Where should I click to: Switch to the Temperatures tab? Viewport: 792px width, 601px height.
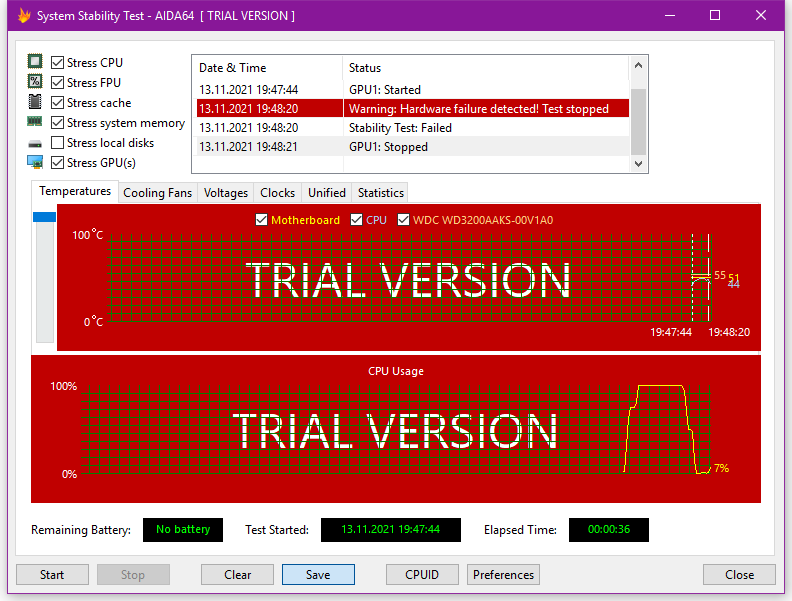[75, 191]
